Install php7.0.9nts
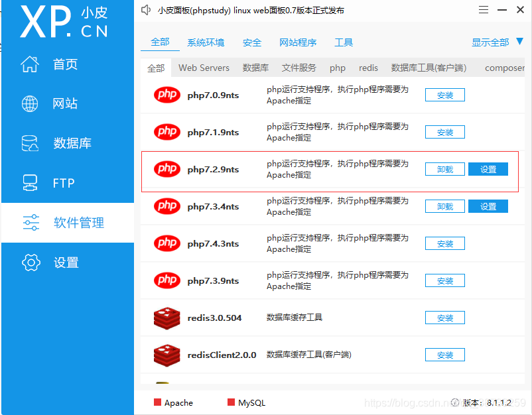 (x=445, y=95)
